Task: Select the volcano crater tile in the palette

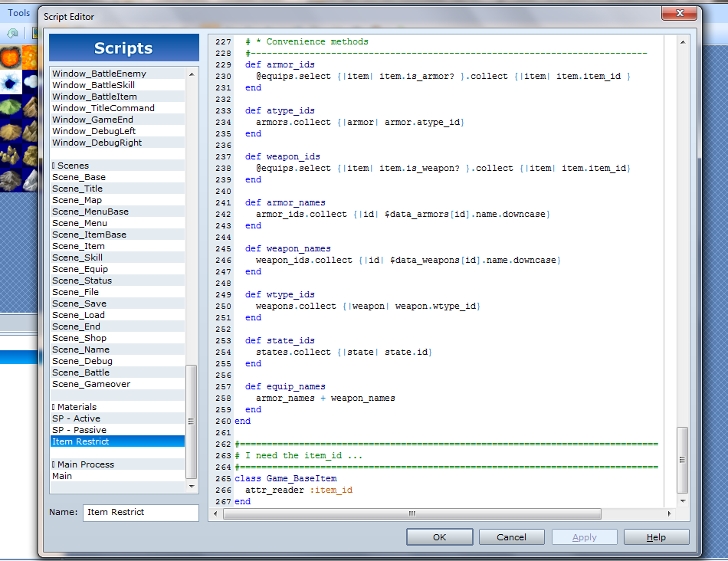Action: (10, 57)
